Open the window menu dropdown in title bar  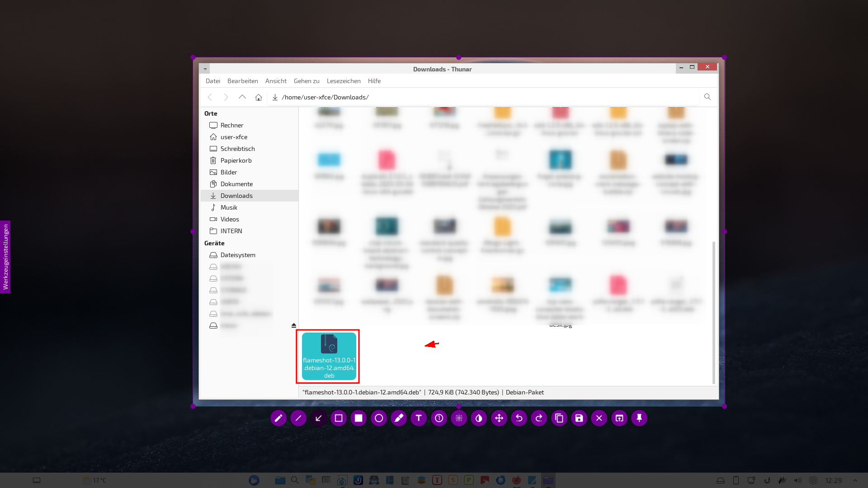click(205, 69)
